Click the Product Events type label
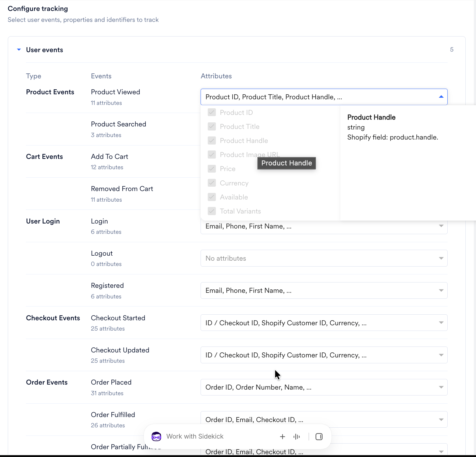 [50, 92]
